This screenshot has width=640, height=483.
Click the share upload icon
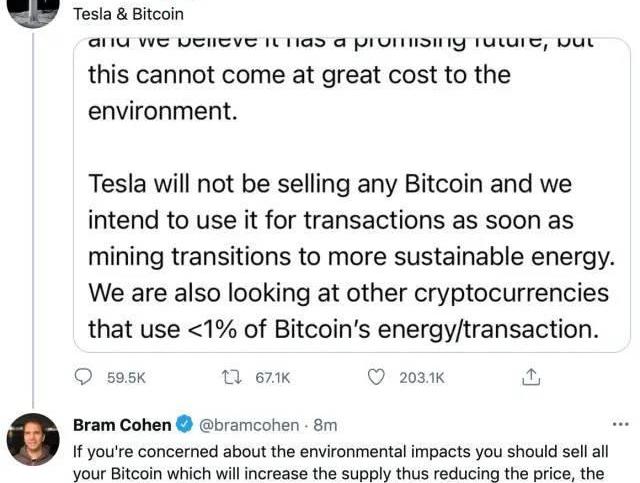pyautogui.click(x=531, y=378)
